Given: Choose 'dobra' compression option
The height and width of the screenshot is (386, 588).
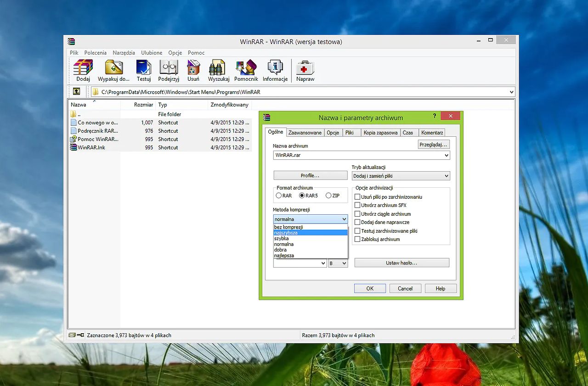Looking at the screenshot, I should (x=311, y=250).
